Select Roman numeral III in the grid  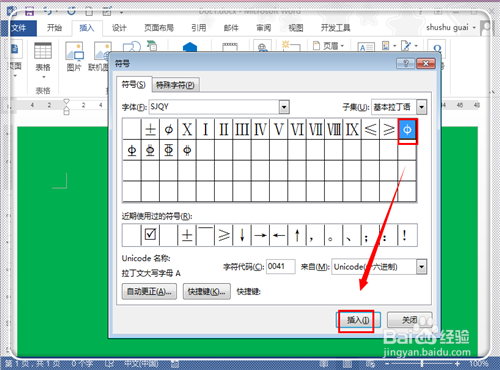[x=242, y=129]
